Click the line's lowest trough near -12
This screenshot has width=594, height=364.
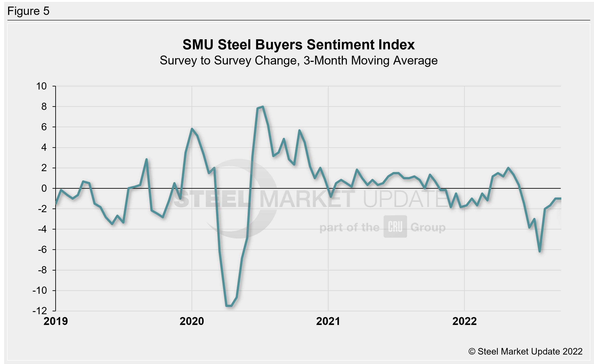(x=229, y=306)
